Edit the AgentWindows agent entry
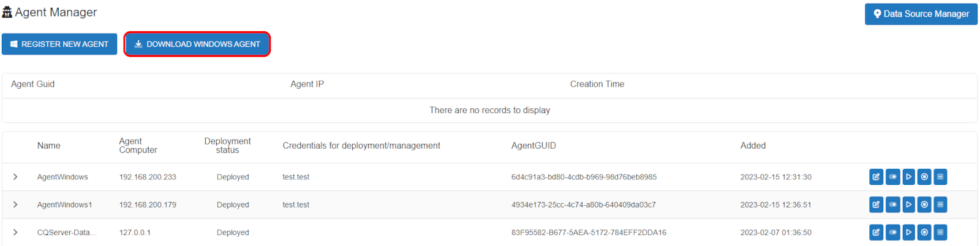The width and height of the screenshot is (980, 246). point(876,177)
